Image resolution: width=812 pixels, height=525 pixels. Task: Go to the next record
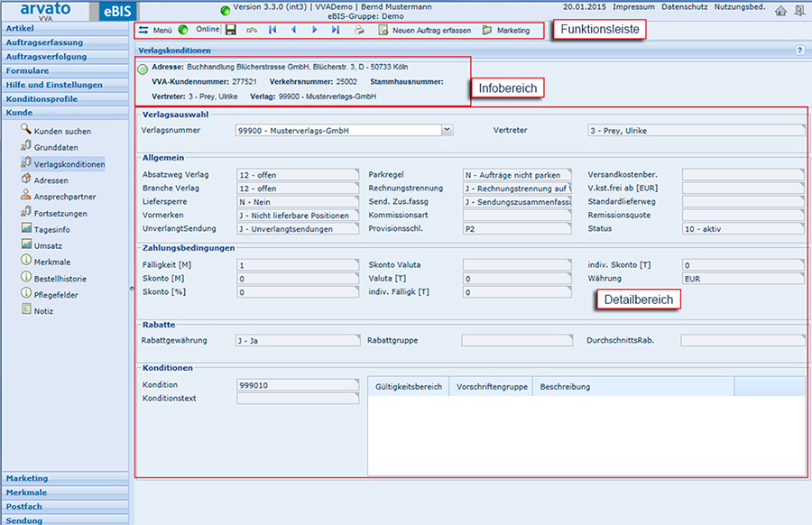coord(314,30)
